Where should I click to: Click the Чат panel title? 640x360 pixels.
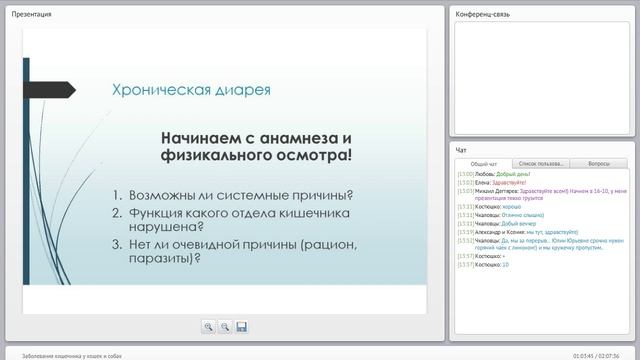click(461, 150)
